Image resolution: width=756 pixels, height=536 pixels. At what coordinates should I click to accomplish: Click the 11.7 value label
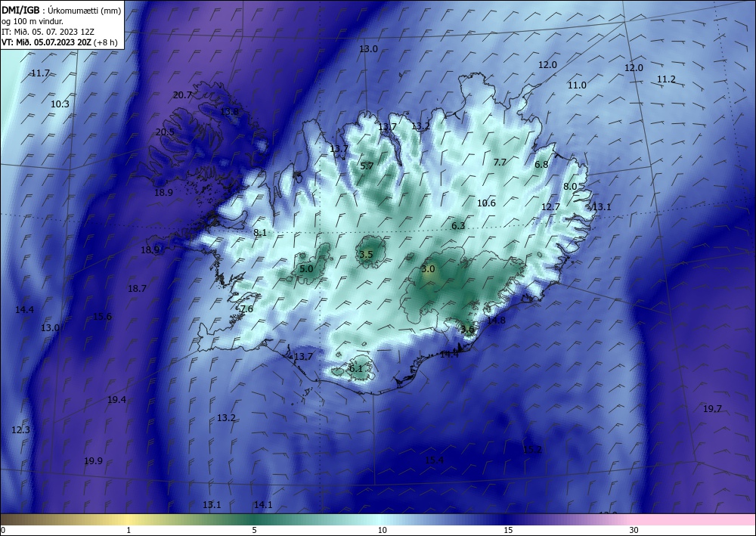[x=40, y=73]
